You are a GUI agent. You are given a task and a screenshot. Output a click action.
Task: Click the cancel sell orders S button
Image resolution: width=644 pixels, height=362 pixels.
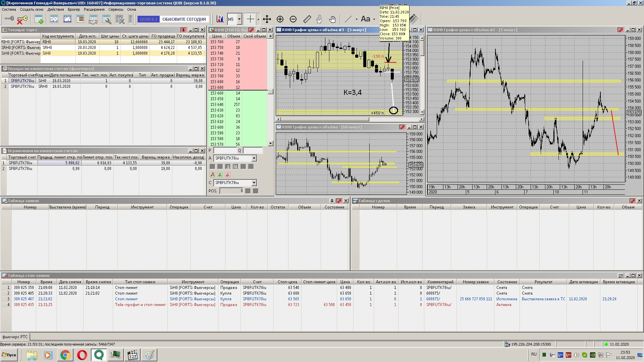pyautogui.click(x=228, y=175)
